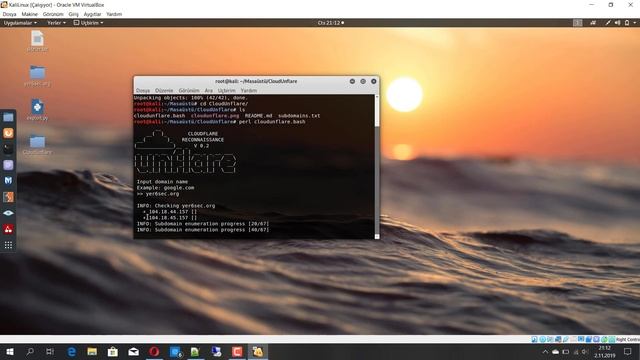Open the purple round dock icon
This screenshot has width=640, height=360.
point(8,165)
